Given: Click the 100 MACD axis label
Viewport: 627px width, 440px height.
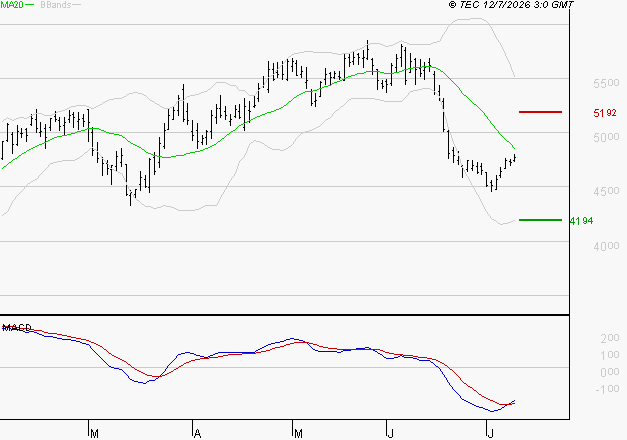Looking at the screenshot, I should pyautogui.click(x=610, y=355).
